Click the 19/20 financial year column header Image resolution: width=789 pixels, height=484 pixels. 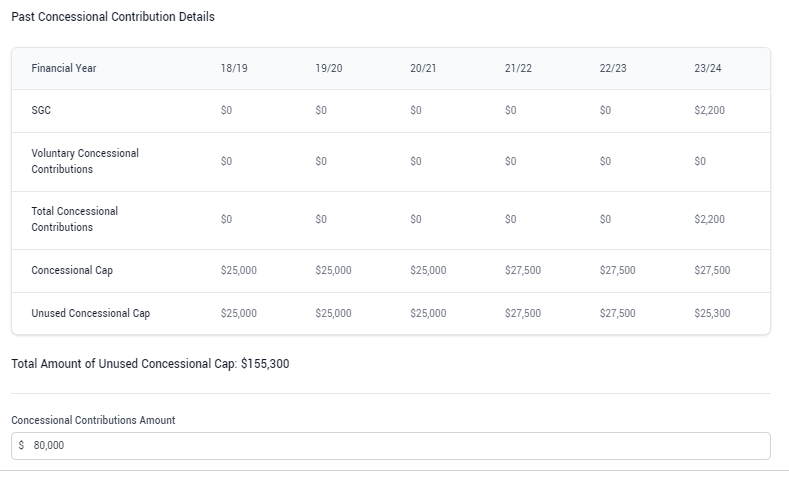(x=329, y=68)
